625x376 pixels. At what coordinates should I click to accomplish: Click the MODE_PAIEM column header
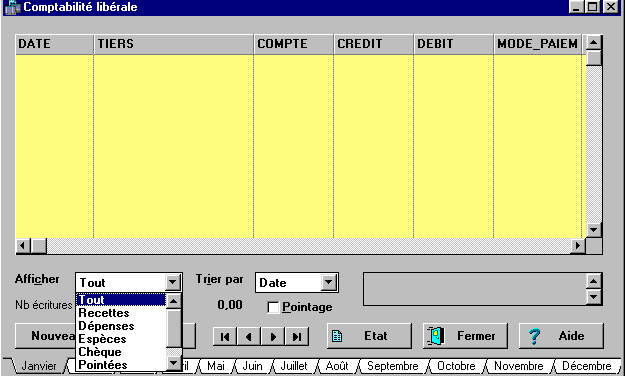pyautogui.click(x=538, y=44)
